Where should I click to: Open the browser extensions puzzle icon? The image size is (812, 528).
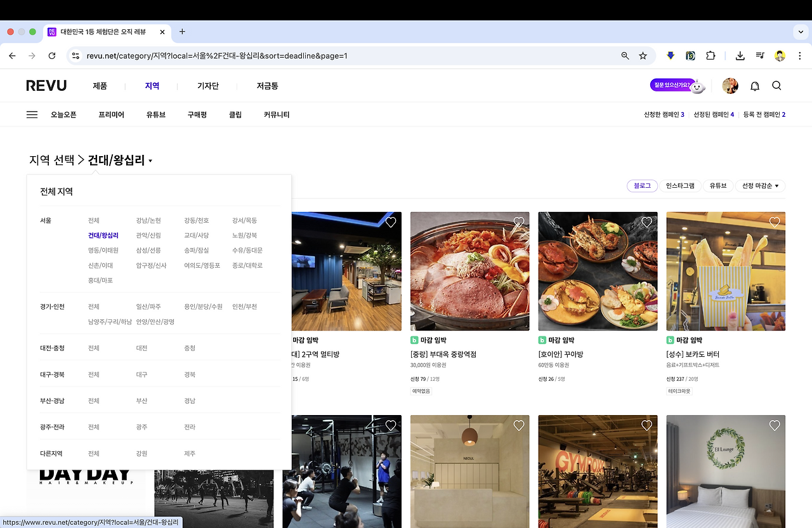710,56
